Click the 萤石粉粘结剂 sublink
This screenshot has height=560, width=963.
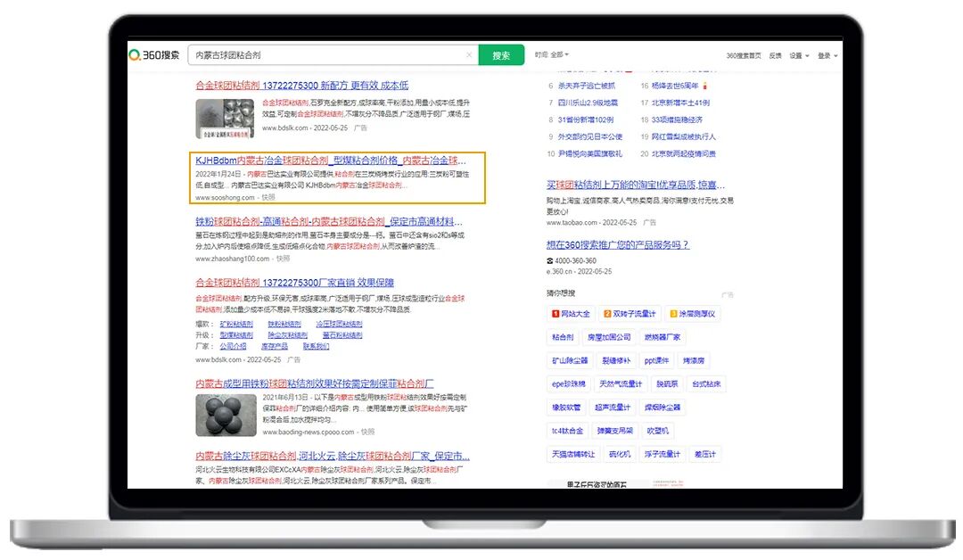click(x=342, y=334)
